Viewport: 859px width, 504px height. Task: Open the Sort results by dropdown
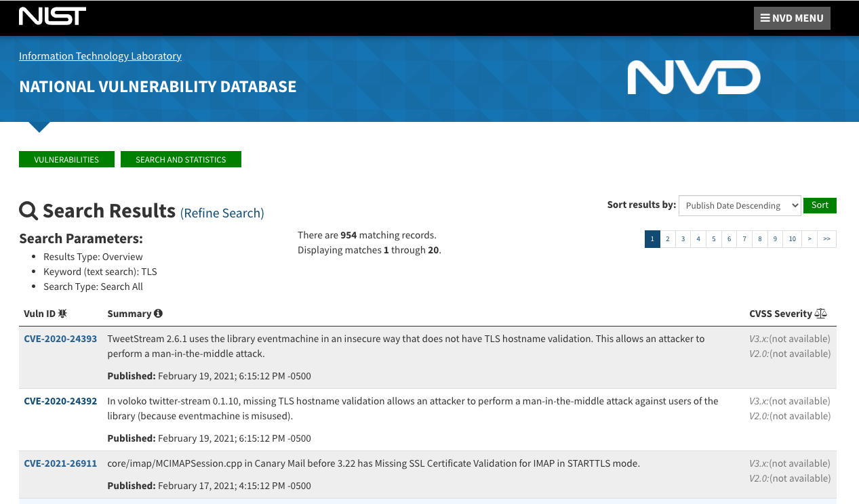click(x=740, y=205)
